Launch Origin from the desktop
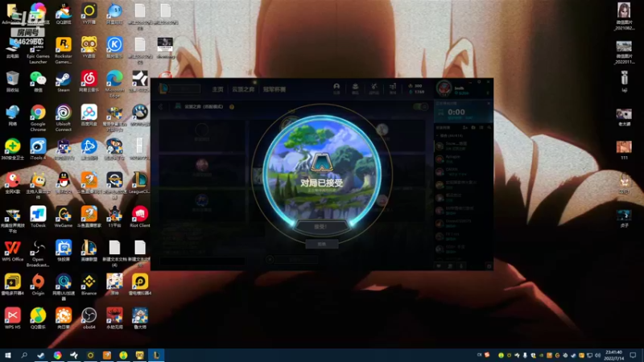Viewport: 644px width, 362px height. (x=38, y=285)
